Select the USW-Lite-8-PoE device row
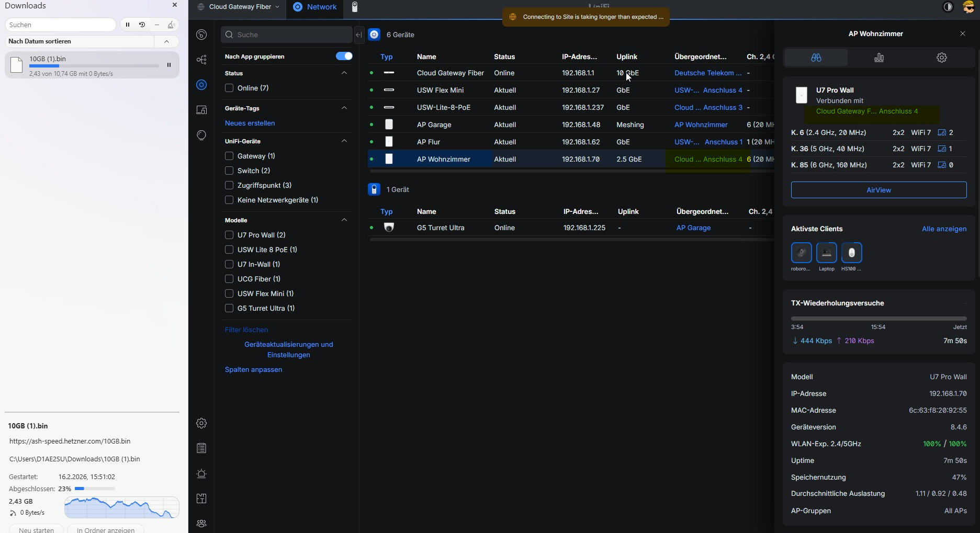This screenshot has width=980, height=533. coord(570,107)
